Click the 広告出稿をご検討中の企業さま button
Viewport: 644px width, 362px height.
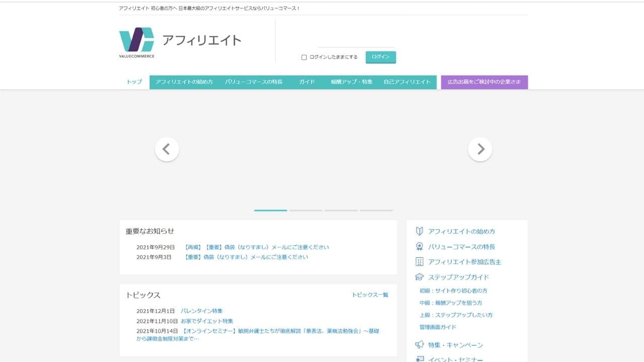[x=485, y=82]
